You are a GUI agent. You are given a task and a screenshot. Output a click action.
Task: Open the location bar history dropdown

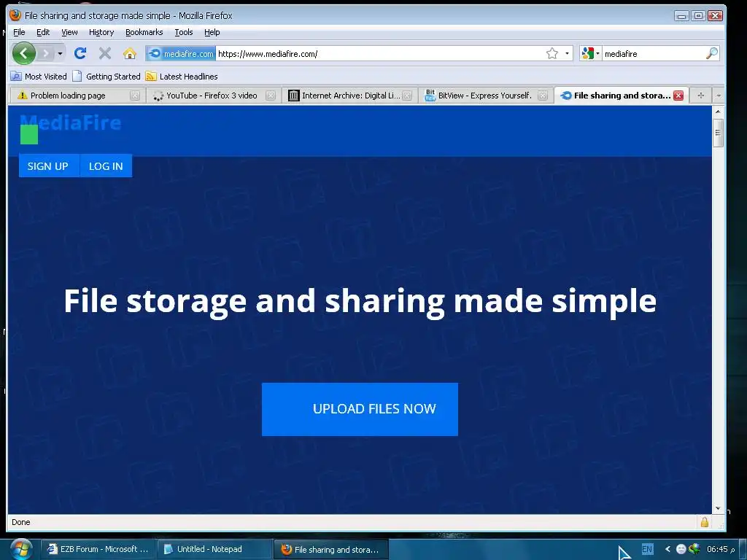pos(567,53)
